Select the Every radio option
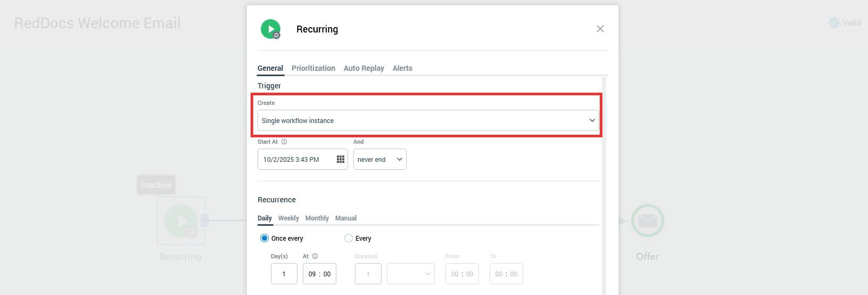The height and width of the screenshot is (295, 868). tap(349, 238)
